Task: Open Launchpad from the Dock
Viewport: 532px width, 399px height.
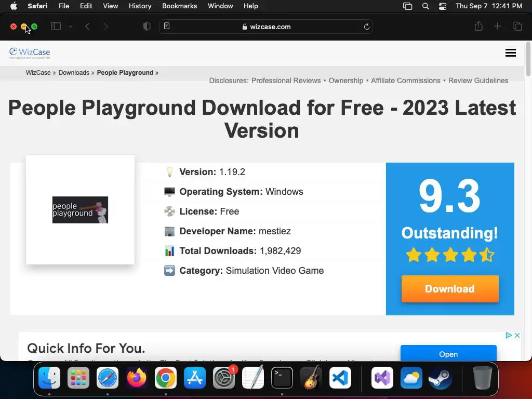Action: pos(78,378)
